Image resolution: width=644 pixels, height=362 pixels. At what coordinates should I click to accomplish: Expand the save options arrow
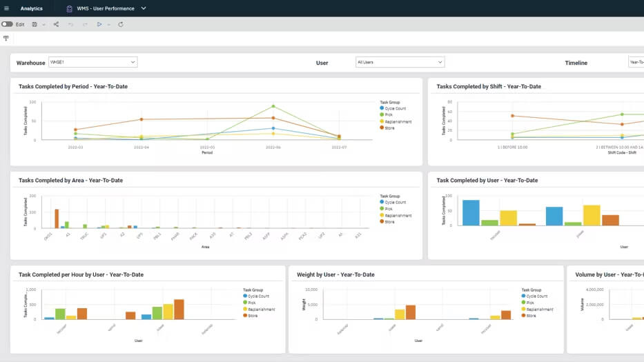(x=43, y=24)
